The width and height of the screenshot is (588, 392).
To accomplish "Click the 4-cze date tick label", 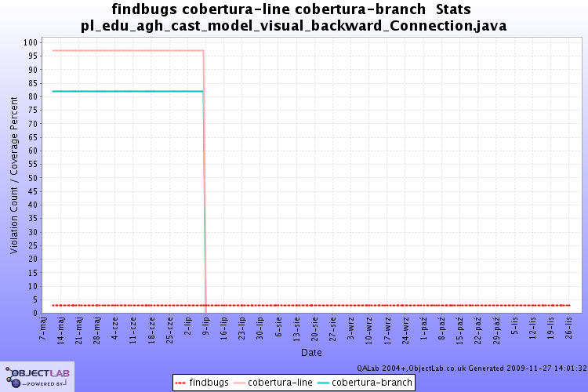I will pos(115,328).
